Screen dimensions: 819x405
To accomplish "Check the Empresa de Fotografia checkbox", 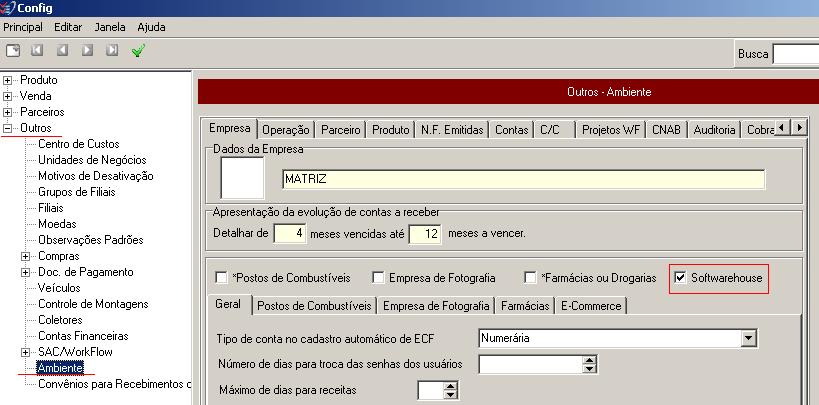I will [x=378, y=277].
